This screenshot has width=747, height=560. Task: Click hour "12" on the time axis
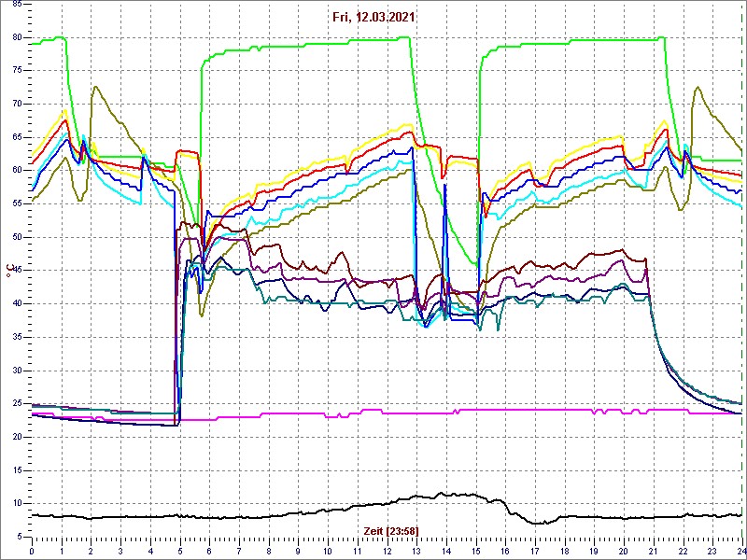387,551
